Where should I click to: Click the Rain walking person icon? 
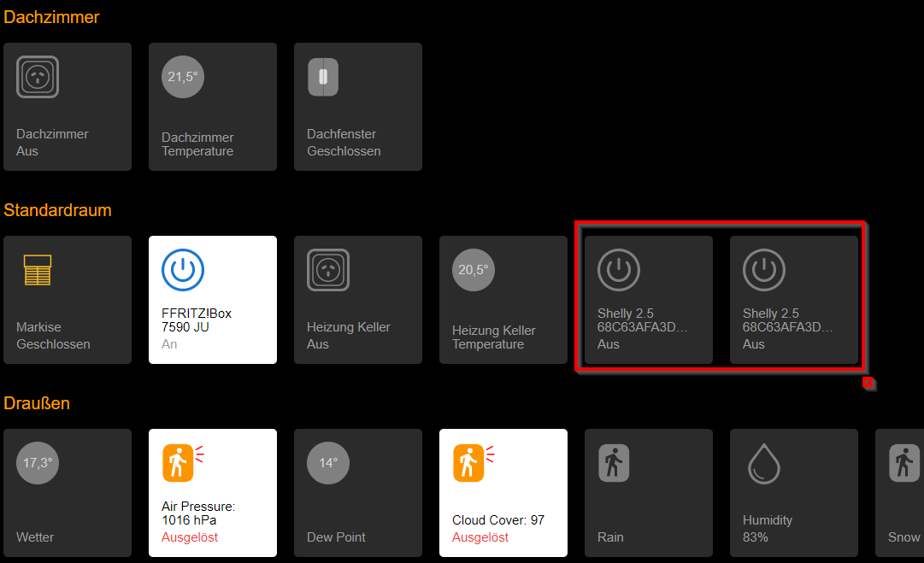[x=614, y=463]
